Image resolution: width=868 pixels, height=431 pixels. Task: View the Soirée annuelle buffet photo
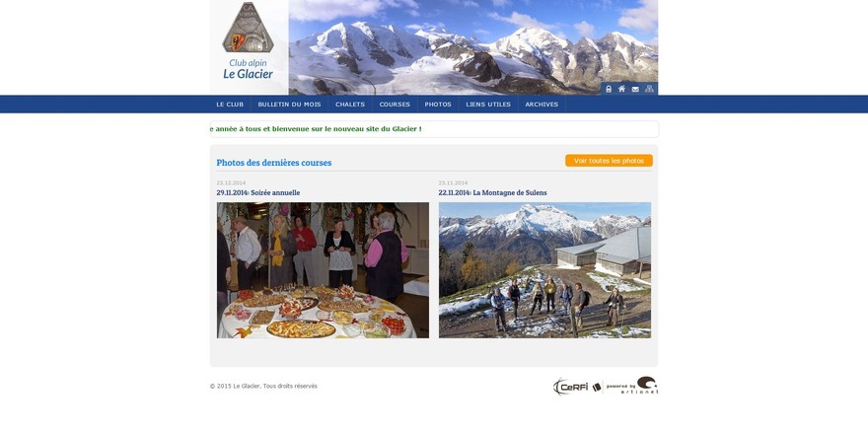[x=323, y=270]
